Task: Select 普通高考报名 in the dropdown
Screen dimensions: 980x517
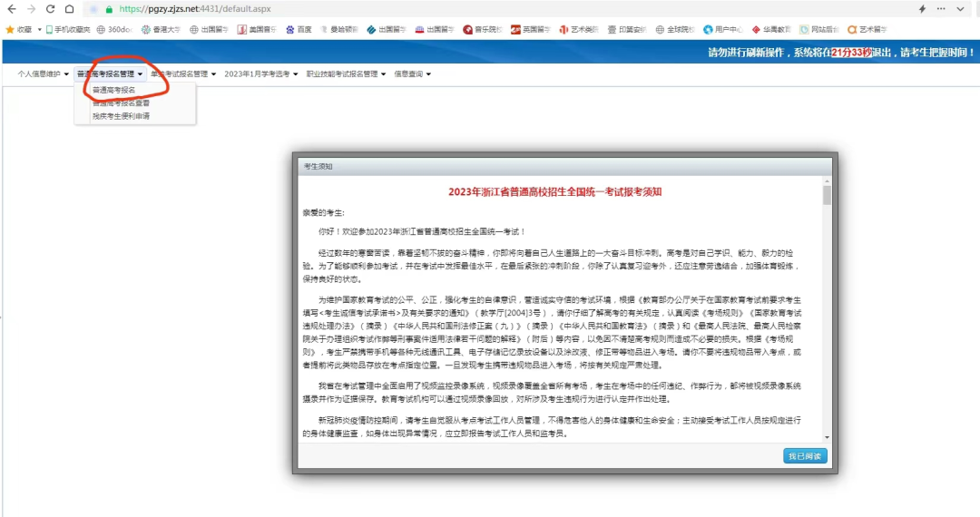Action: pyautogui.click(x=113, y=90)
